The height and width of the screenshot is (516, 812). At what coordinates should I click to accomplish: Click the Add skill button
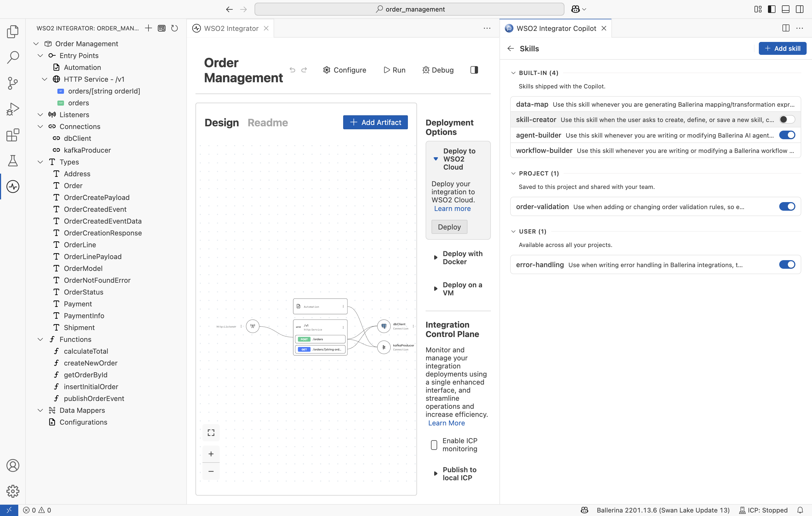coord(782,48)
